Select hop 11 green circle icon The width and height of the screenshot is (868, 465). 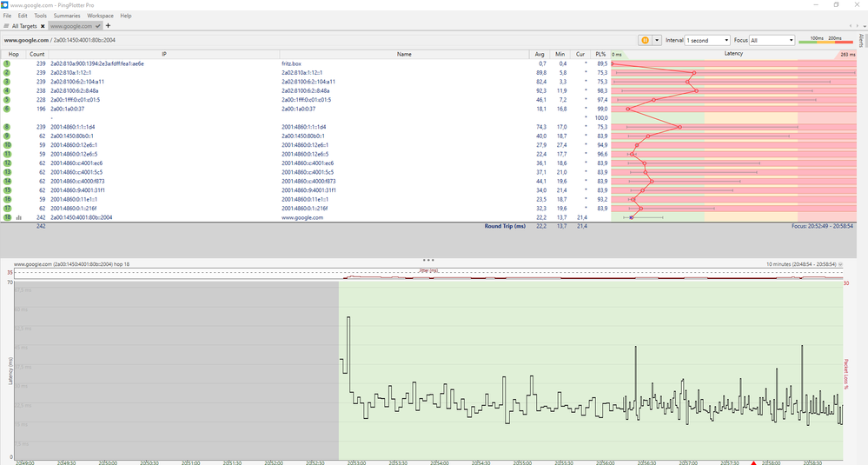pyautogui.click(x=7, y=154)
